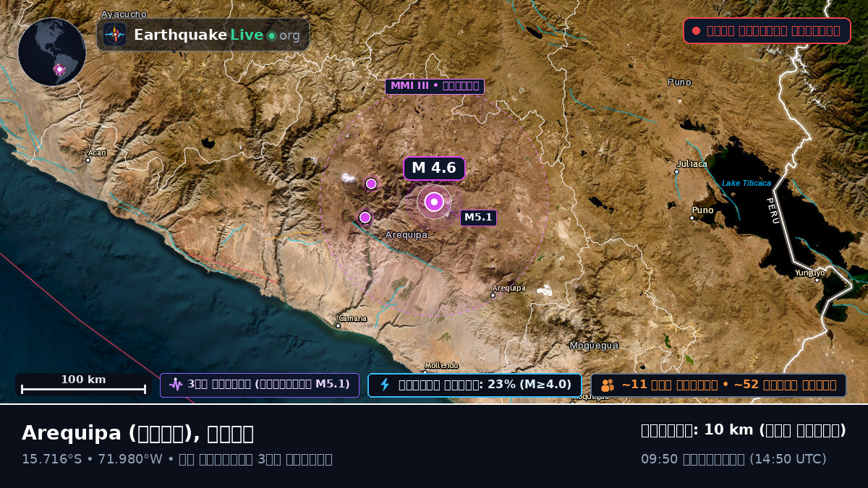Click the red live status badge

point(767,30)
